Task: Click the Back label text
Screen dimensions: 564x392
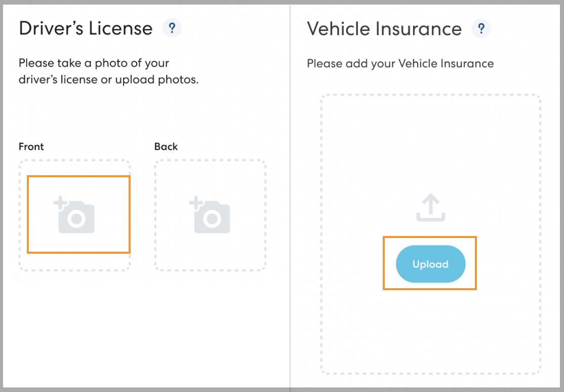Action: 166,147
